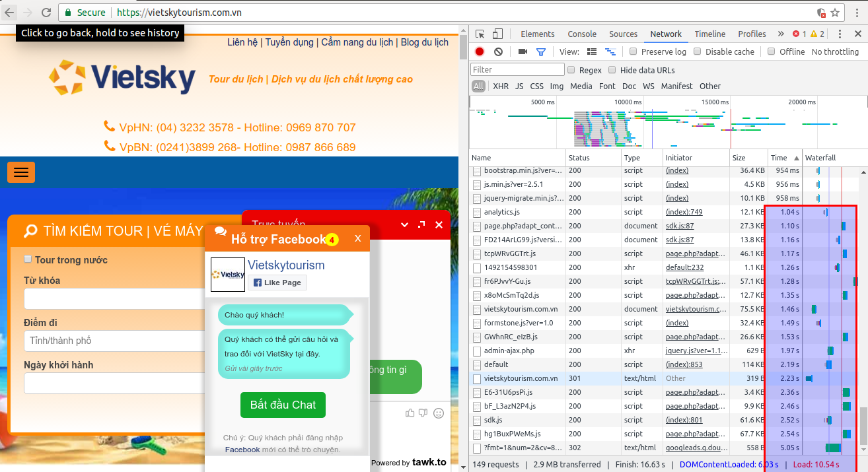Rate the chat with thumbs up
Screen dimensions: 868x472
click(410, 413)
